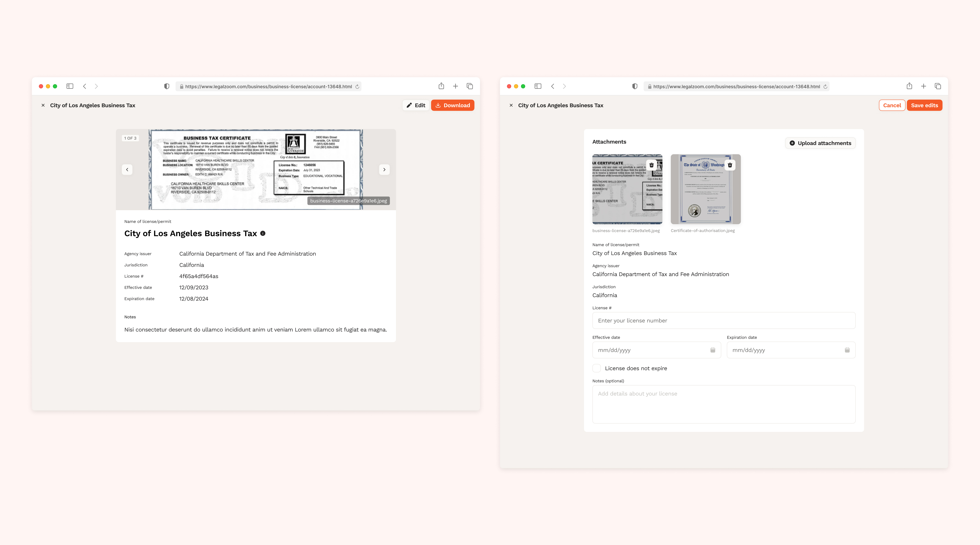
Task: Show tab overview in right browser window
Action: pos(938,86)
